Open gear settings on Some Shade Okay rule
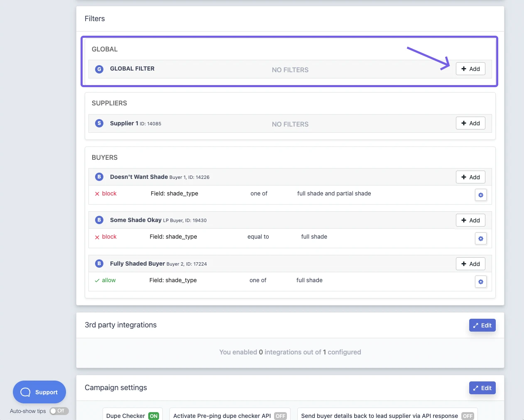 tap(480, 238)
